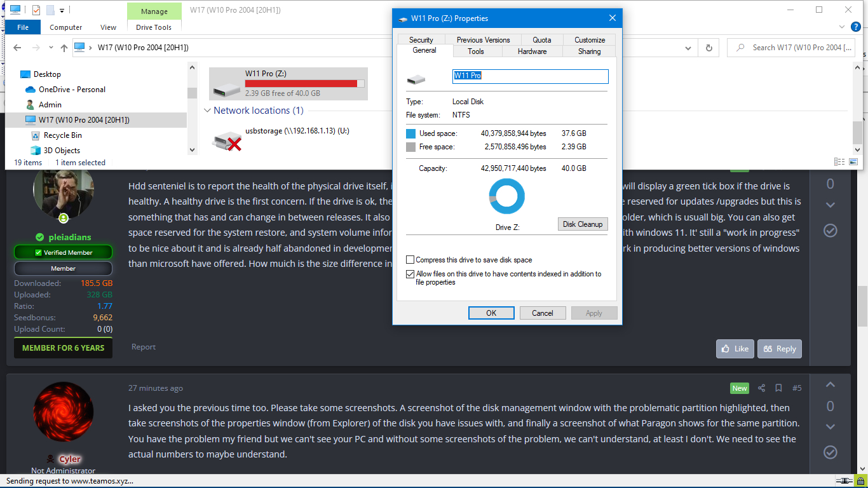Open the Security tab in Properties
Viewport: 868px width, 488px height.
tap(421, 39)
